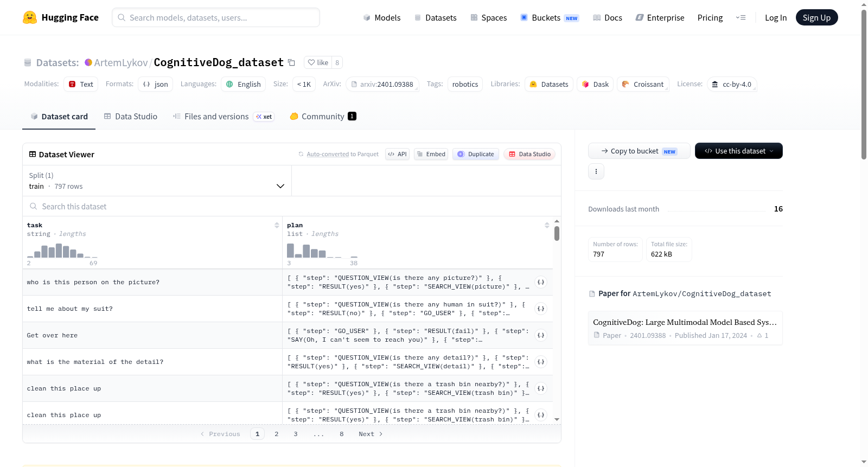Screen dimensions: 868x467
Task: Open Datasets in the top navigation
Action: tap(436, 17)
